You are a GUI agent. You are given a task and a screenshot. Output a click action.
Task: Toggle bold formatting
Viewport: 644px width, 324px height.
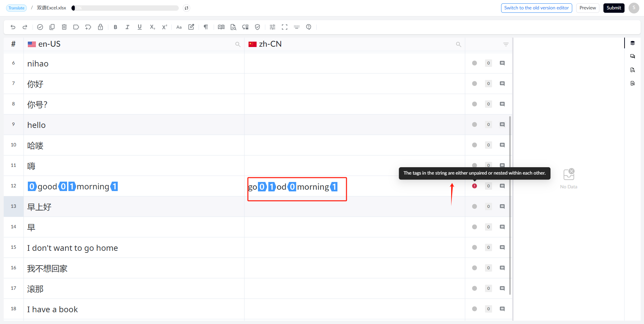pos(115,27)
